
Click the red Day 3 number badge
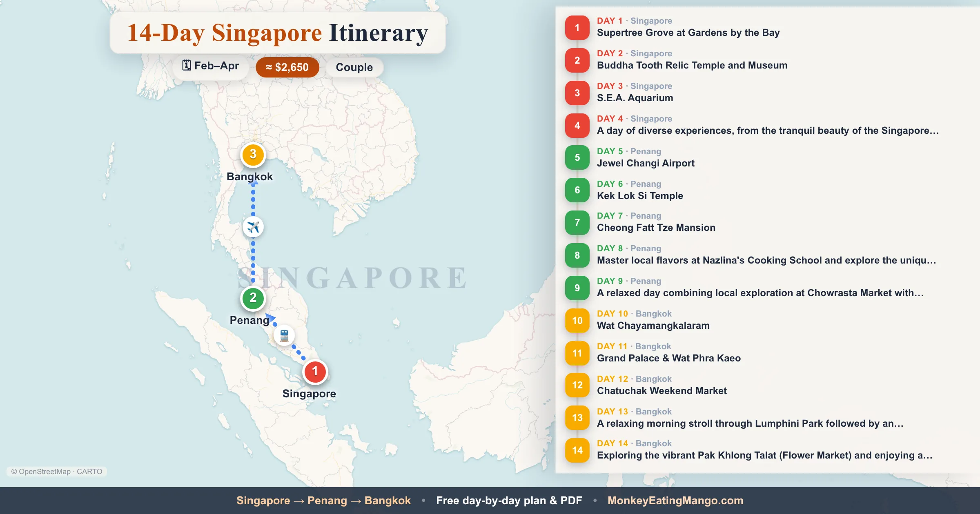point(577,93)
